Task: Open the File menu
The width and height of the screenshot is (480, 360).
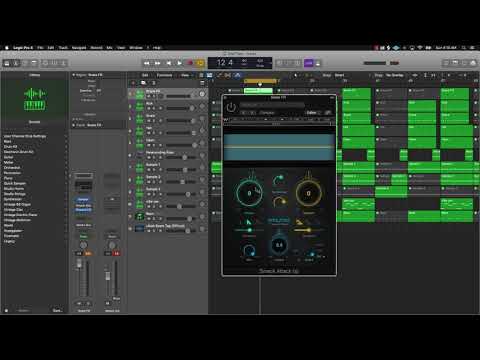Action: click(x=40, y=48)
